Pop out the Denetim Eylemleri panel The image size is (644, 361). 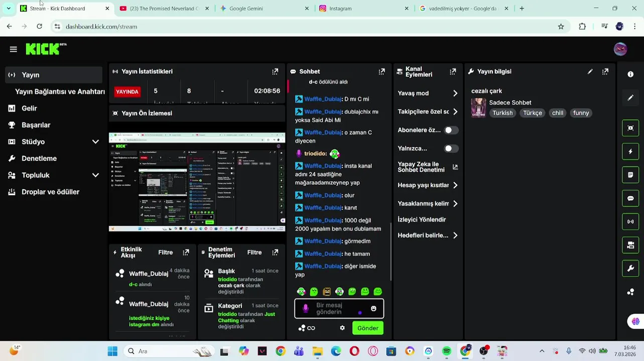275,252
